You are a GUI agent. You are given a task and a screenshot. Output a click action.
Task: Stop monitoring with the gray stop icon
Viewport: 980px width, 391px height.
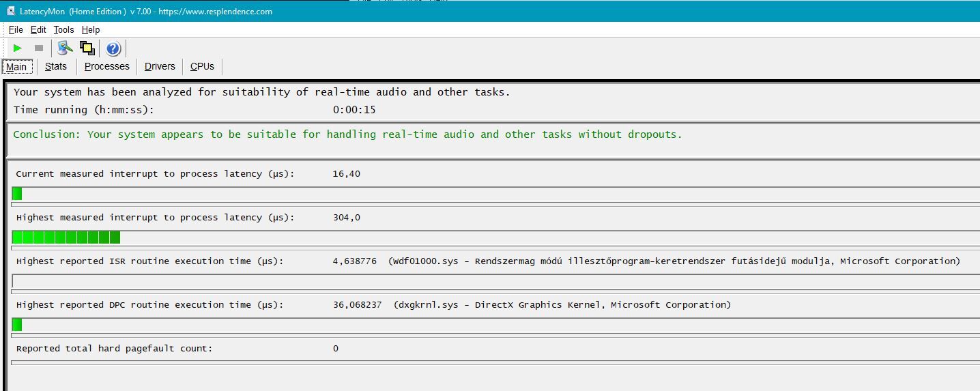pos(39,48)
